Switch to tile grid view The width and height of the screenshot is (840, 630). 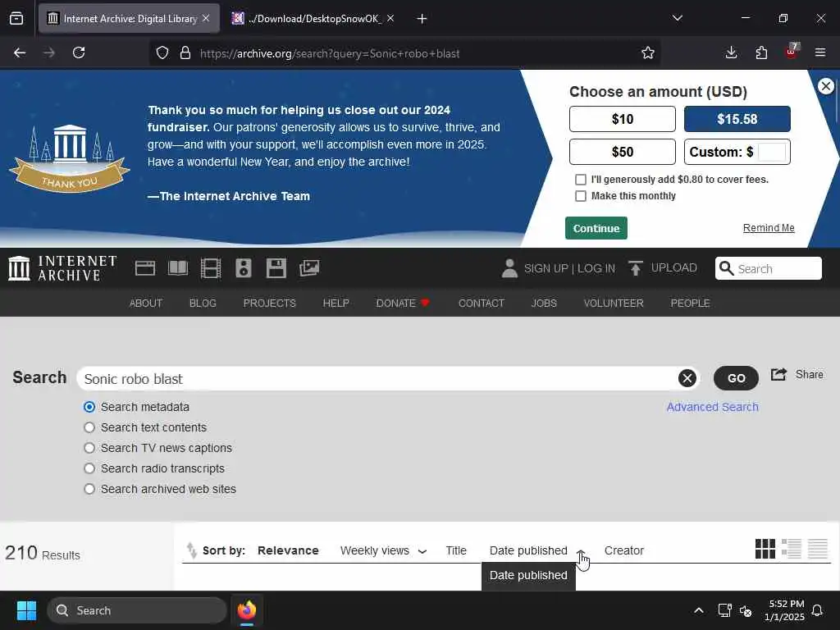[x=765, y=549]
